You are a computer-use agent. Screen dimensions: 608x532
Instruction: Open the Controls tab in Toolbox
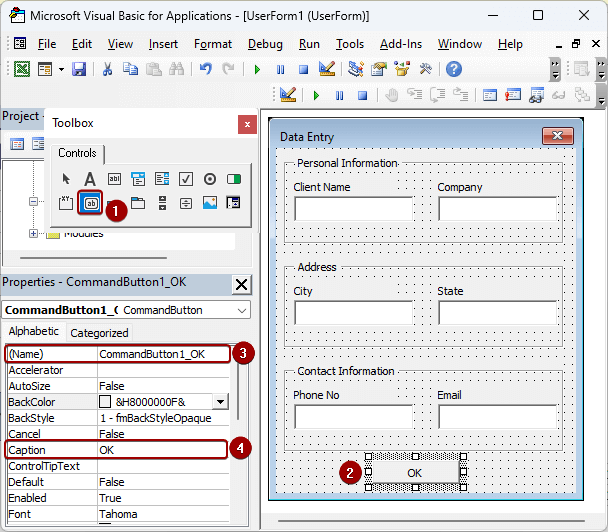point(77,153)
